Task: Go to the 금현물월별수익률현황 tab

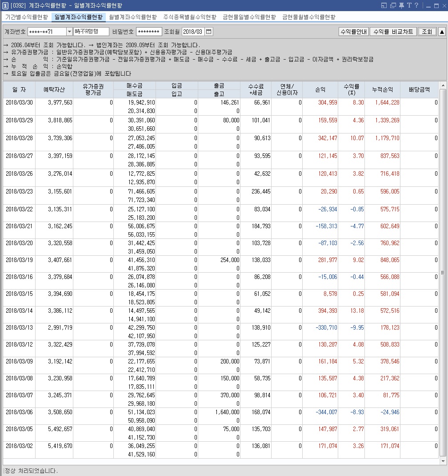Action: click(309, 17)
